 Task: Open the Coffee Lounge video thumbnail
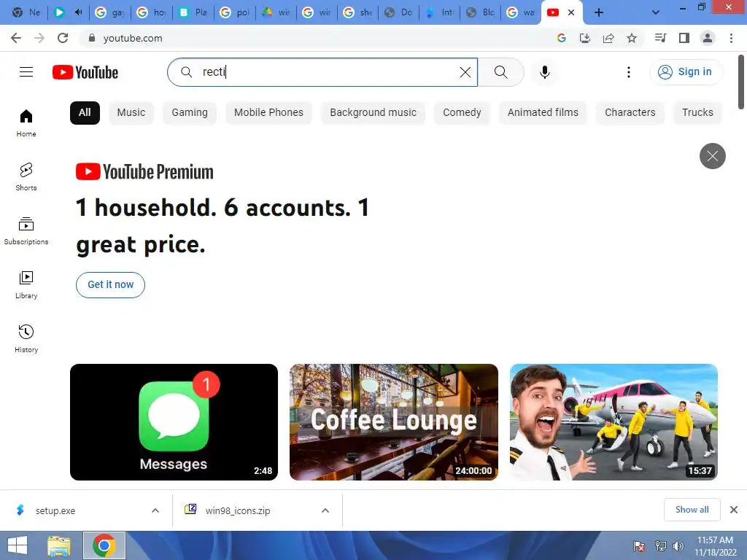(x=393, y=422)
